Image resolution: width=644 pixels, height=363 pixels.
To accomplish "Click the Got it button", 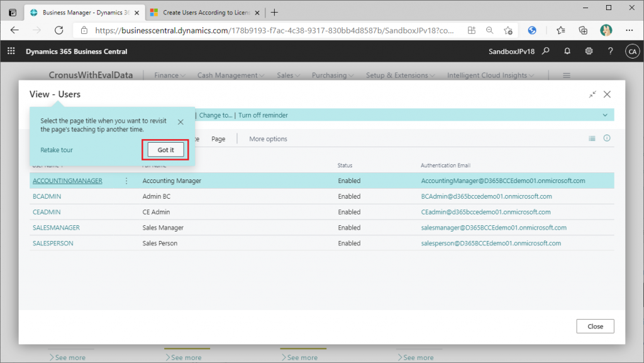I will point(165,150).
